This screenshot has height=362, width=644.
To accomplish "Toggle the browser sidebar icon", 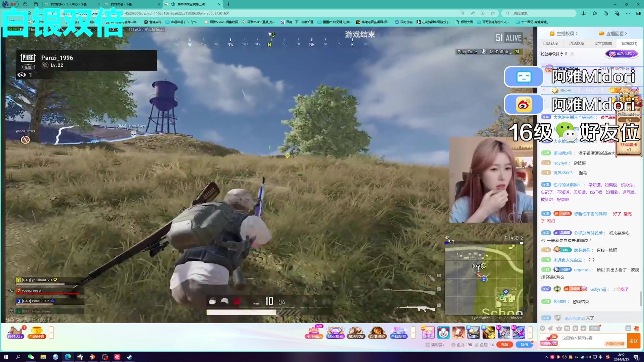I will 638,13.
